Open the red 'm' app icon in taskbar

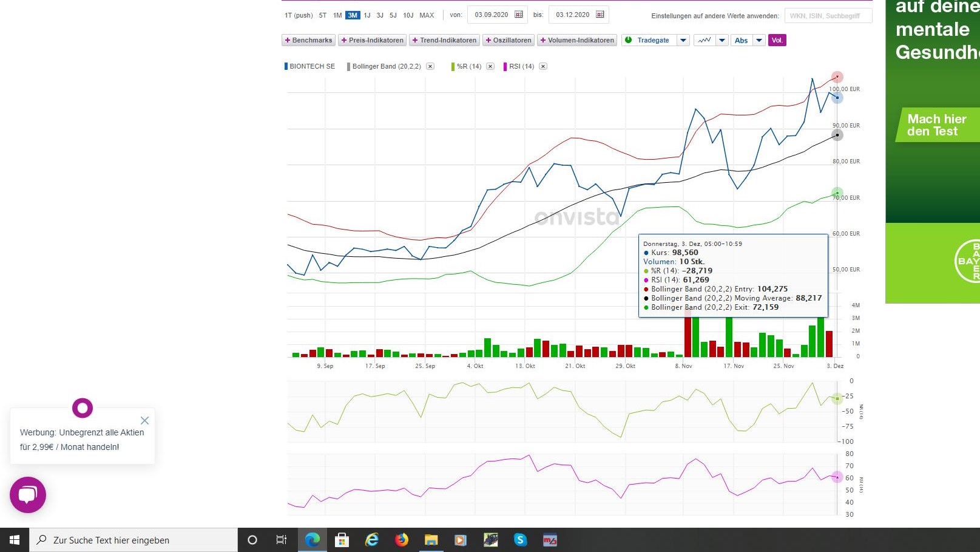[550, 540]
